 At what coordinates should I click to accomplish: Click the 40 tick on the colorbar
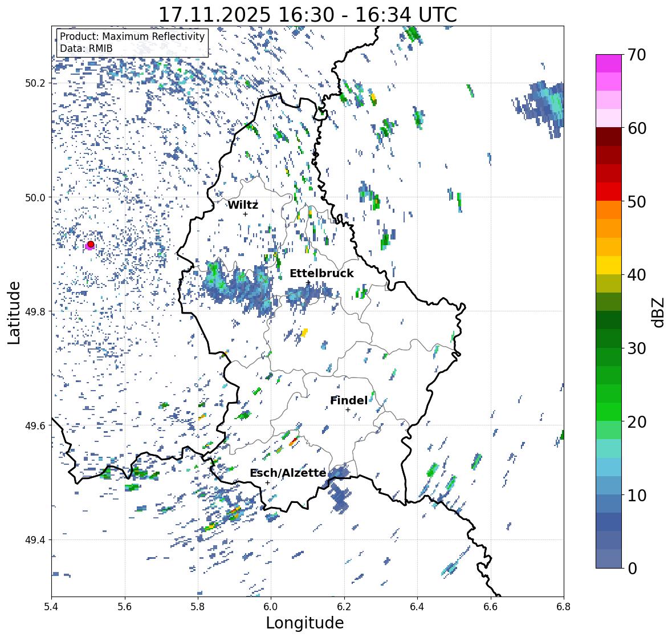(x=637, y=275)
